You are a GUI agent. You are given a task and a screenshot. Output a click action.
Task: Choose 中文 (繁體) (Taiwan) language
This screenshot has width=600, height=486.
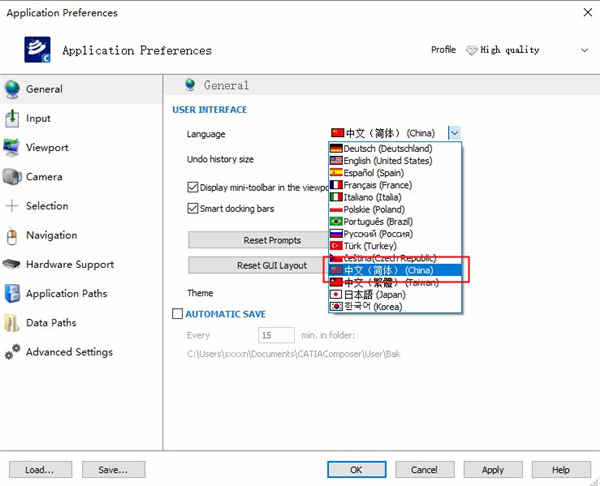coord(395,282)
